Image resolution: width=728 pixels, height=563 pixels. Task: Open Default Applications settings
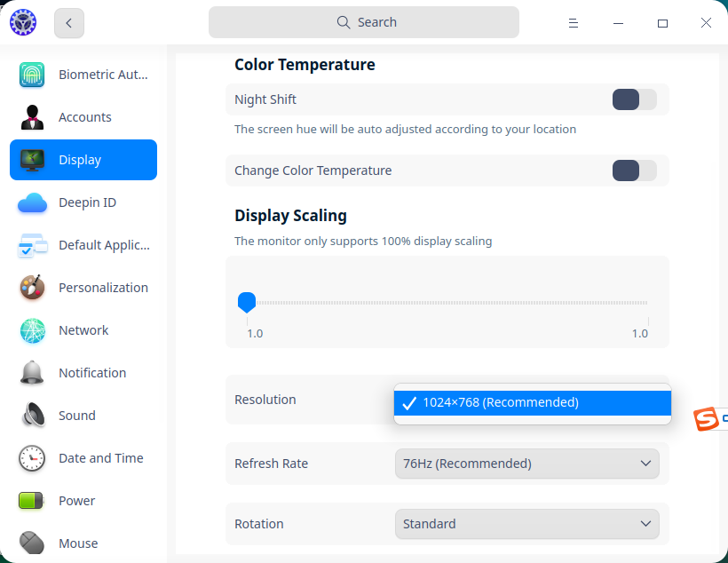83,245
